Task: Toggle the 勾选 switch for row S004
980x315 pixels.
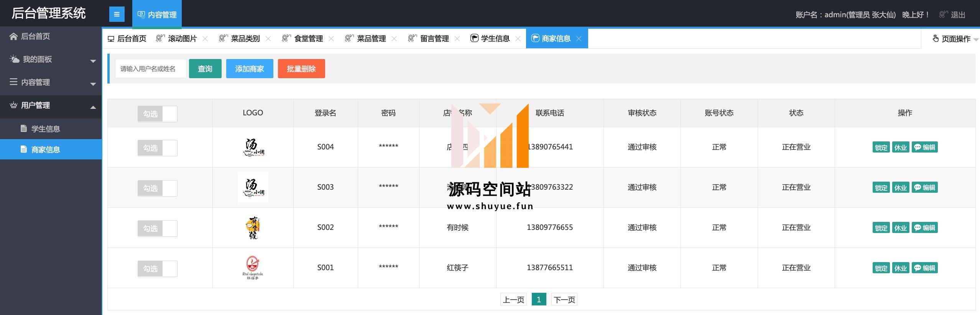Action: pyautogui.click(x=157, y=148)
